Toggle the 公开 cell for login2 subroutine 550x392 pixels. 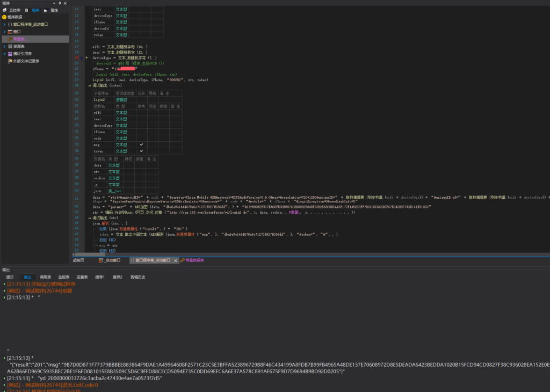[141, 100]
